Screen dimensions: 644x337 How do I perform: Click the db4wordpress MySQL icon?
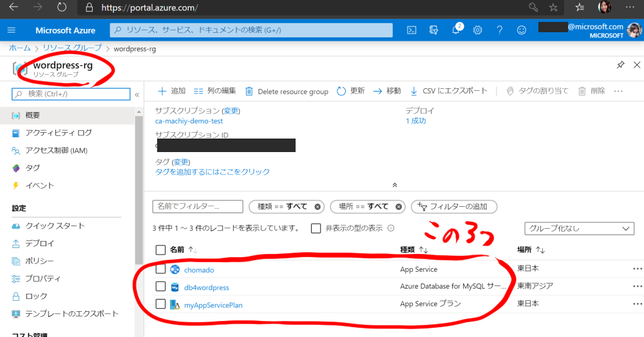coord(175,287)
